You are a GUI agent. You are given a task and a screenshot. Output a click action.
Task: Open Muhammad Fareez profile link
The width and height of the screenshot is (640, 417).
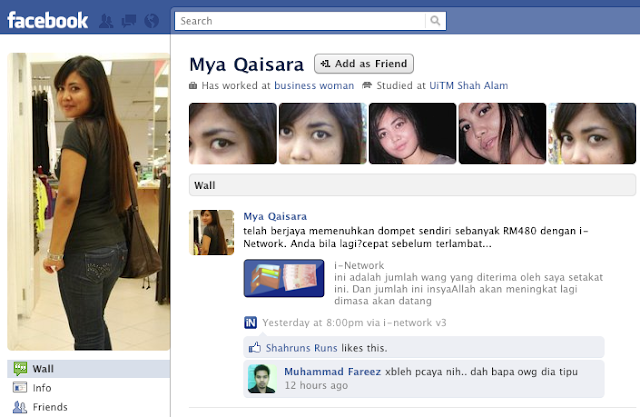(333, 372)
